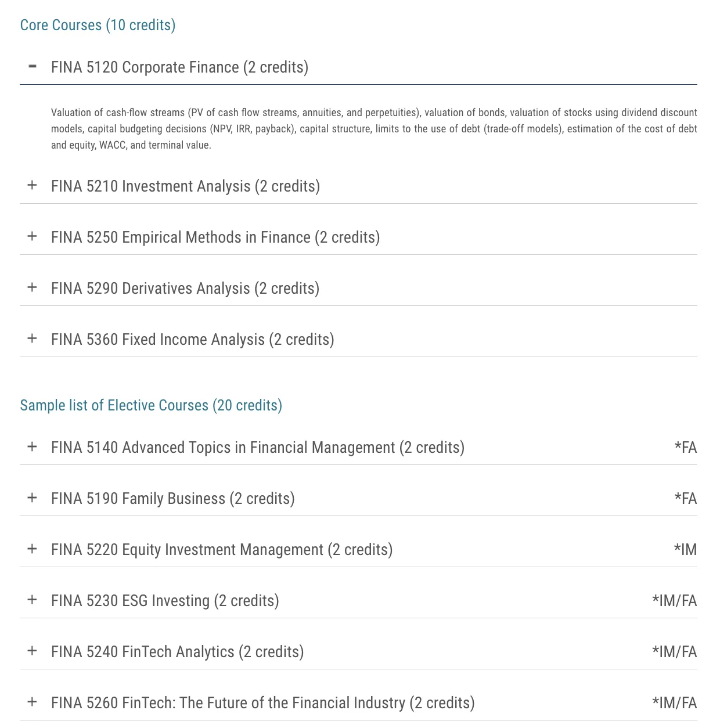Collapse FINA 5120 Corporate Finance minus icon
720x728 pixels.
click(33, 67)
